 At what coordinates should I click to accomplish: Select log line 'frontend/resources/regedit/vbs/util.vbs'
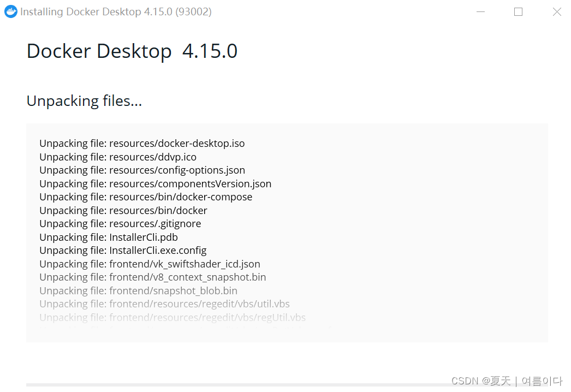click(165, 304)
